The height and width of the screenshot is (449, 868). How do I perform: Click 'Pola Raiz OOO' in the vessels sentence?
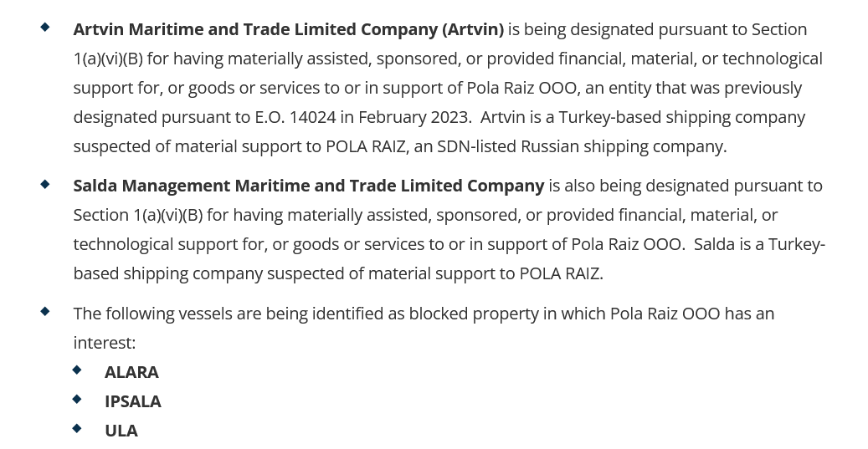[x=665, y=314]
